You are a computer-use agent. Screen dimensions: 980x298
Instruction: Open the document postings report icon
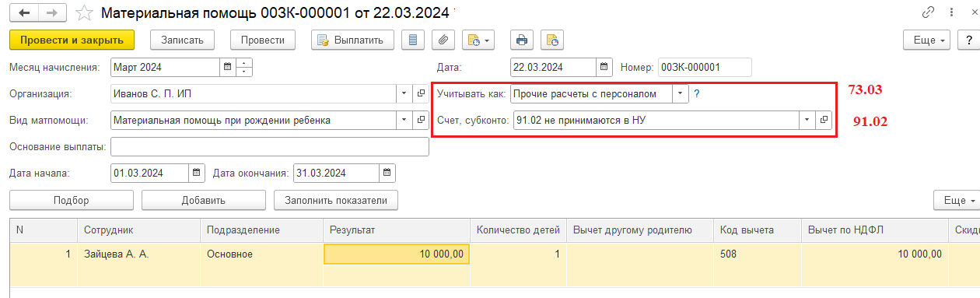tap(413, 40)
